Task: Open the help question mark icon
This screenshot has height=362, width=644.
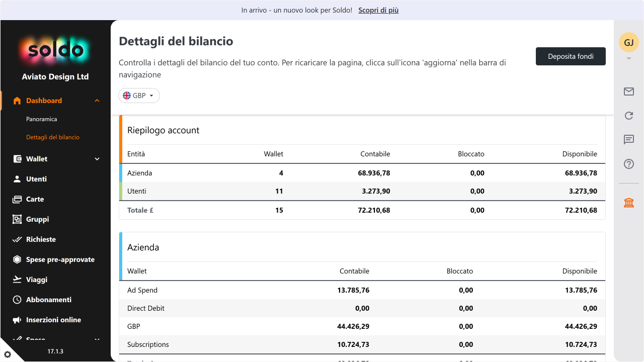Action: pos(629,164)
